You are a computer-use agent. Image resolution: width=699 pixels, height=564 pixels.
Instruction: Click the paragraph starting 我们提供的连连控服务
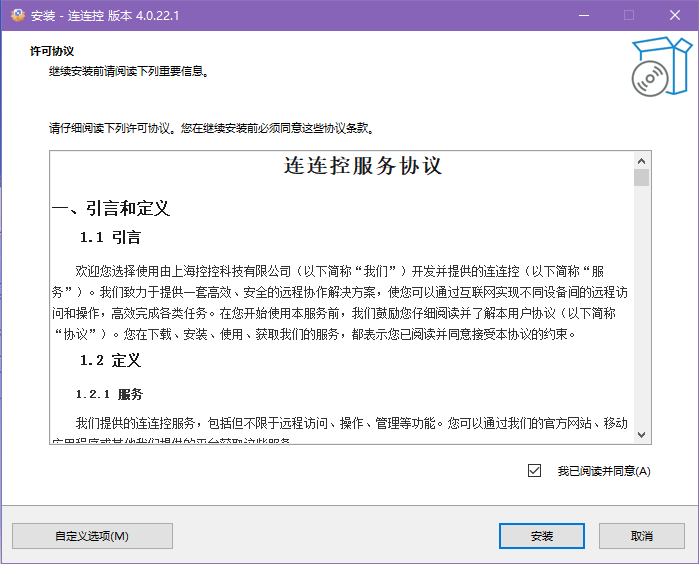340,431
